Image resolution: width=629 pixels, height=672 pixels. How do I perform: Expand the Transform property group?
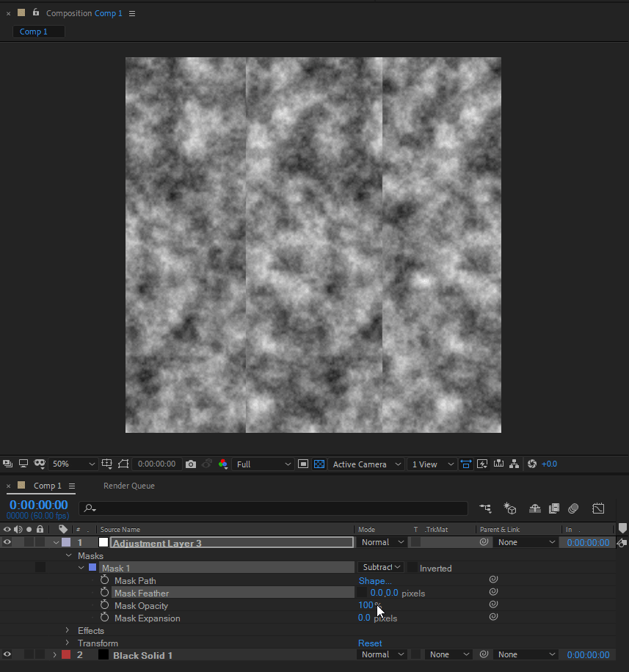67,643
